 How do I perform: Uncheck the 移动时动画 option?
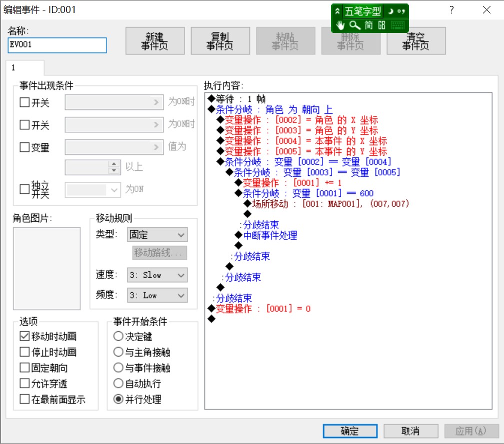[x=24, y=336]
